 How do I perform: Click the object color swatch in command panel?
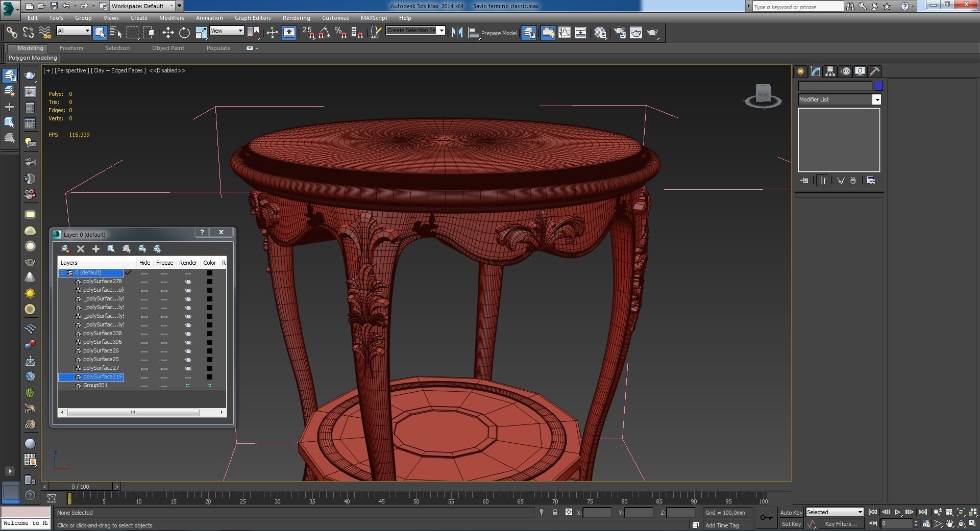(878, 86)
